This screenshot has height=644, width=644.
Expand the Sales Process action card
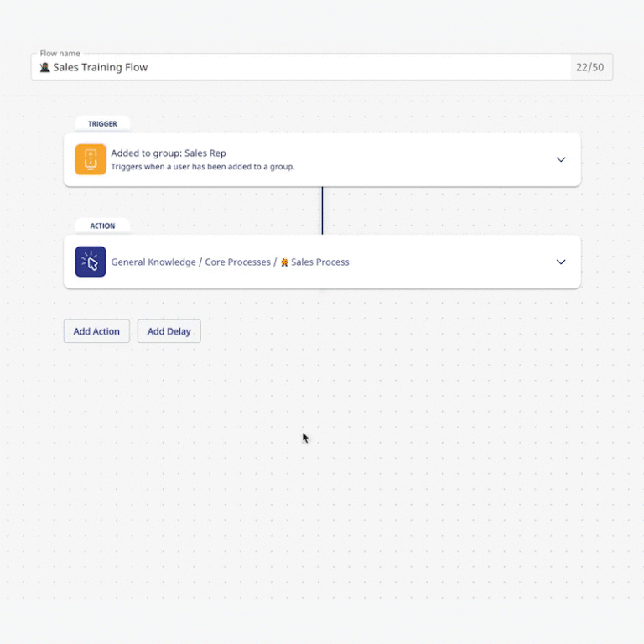click(x=561, y=262)
